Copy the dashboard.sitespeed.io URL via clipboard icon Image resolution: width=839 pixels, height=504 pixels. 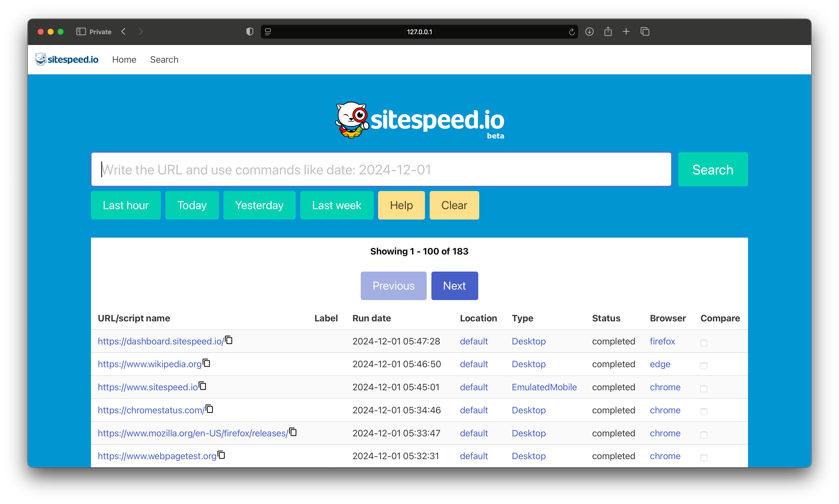pos(229,340)
